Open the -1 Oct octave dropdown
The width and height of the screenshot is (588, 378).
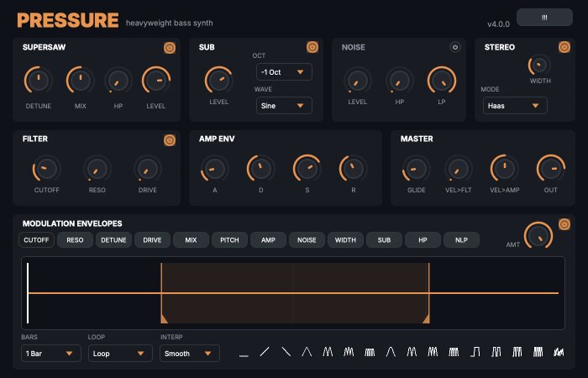[284, 72]
